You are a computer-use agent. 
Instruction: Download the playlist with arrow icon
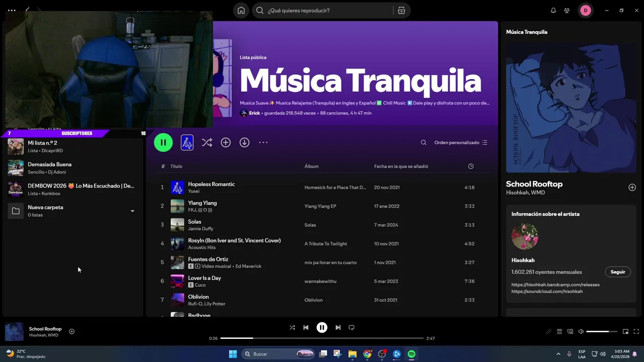pyautogui.click(x=245, y=143)
